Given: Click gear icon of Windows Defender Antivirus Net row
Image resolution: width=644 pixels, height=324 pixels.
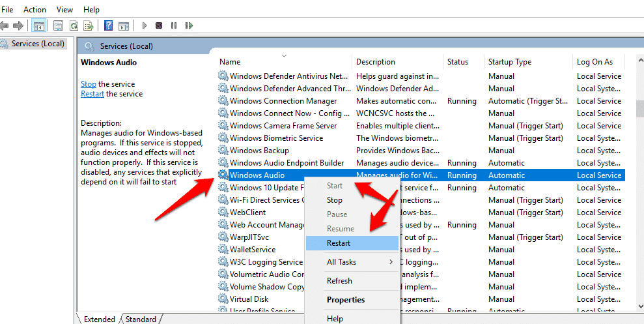Looking at the screenshot, I should [223, 76].
